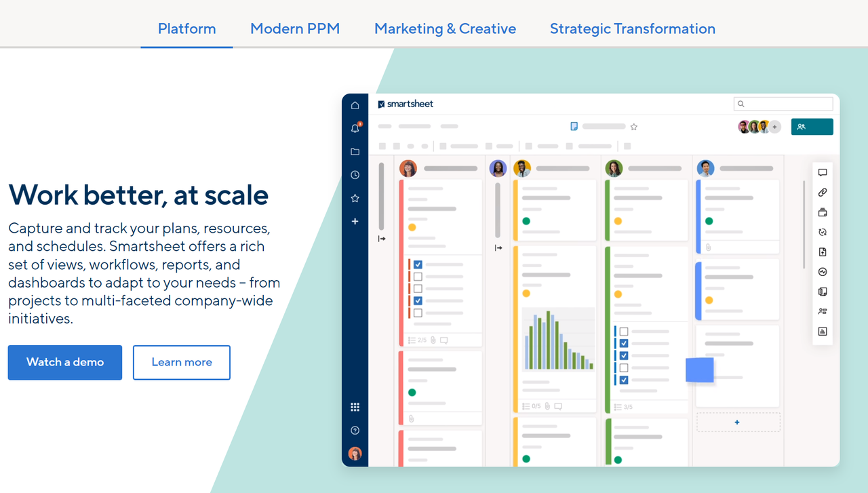The width and height of the screenshot is (868, 493).
Task: Click into the search field
Action: (783, 104)
